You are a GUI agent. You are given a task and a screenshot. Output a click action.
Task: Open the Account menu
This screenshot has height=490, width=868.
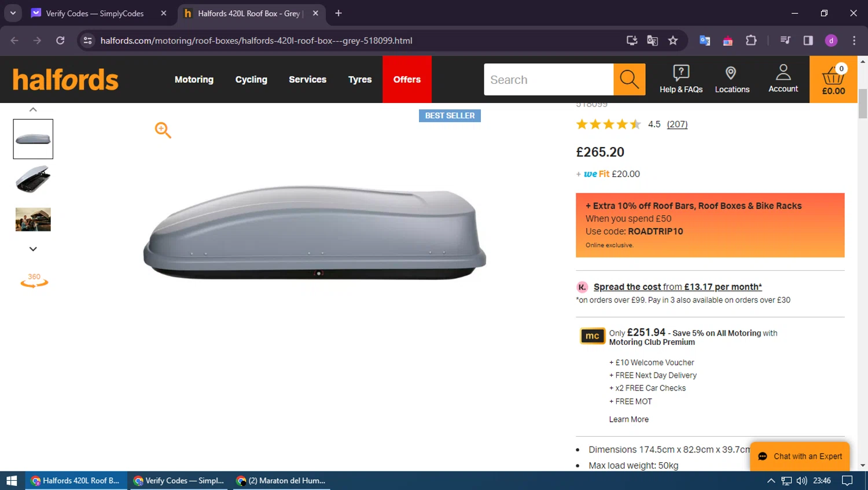(783, 79)
